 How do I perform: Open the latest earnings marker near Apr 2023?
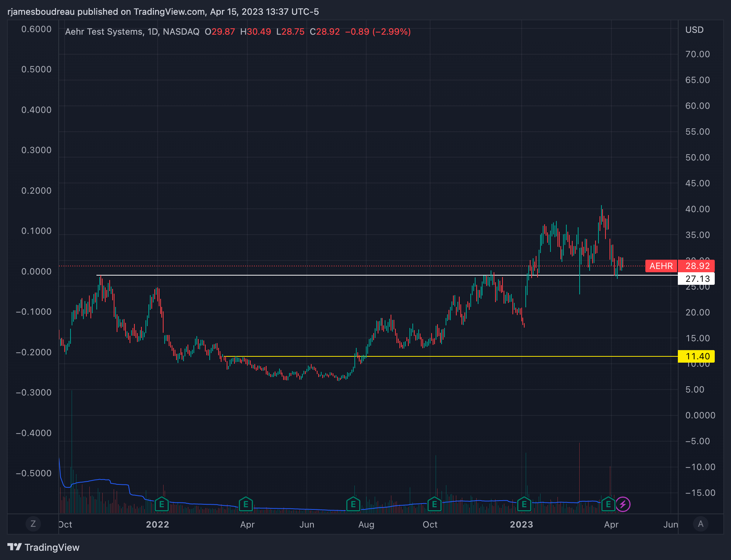click(608, 504)
